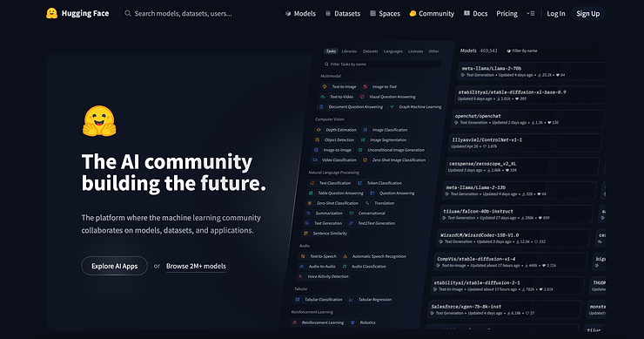Select the Languages filter tab
This screenshot has height=339, width=644.
[x=393, y=51]
